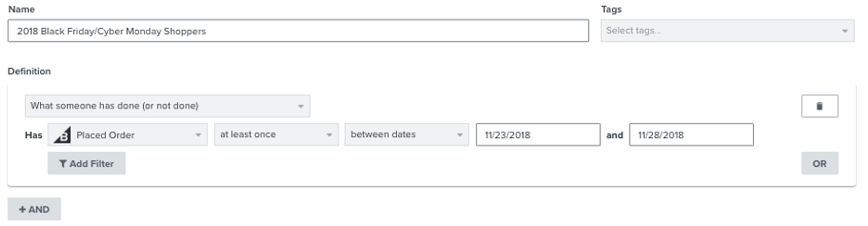Open the 'Placed Order' metric dropdown
The image size is (868, 226).
(x=128, y=135)
